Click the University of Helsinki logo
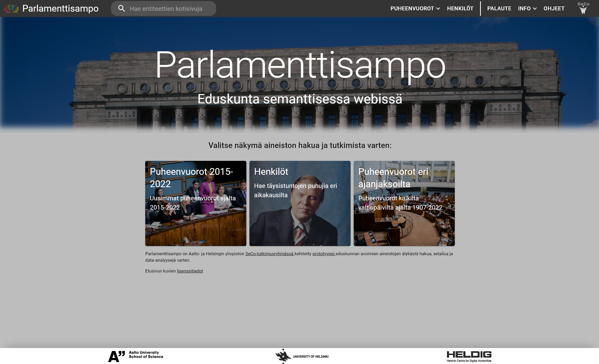Screen dimensions: 599x364 click(x=302, y=356)
